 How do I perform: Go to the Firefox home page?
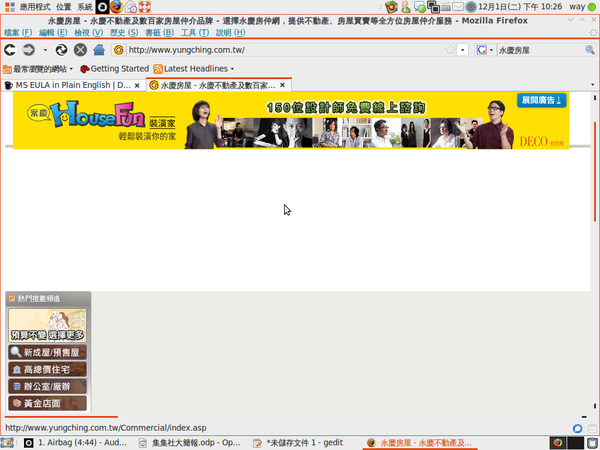coord(99,50)
